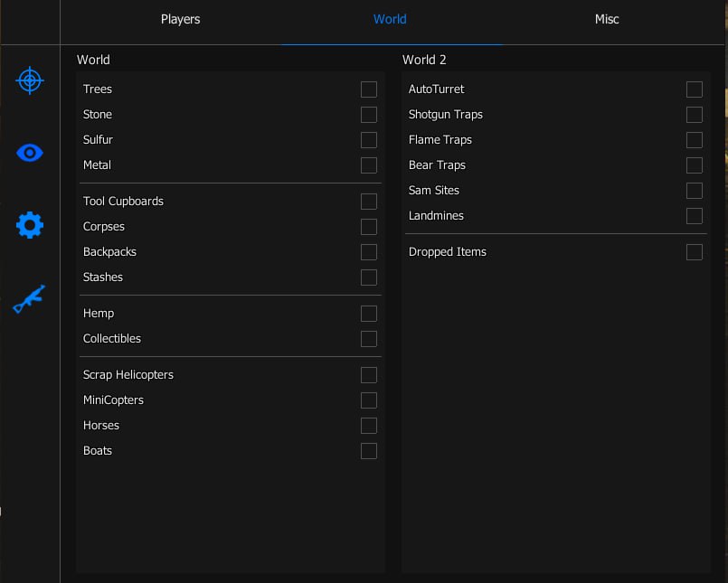The height and width of the screenshot is (583, 728).
Task: Enable the Bear Traps checkbox
Action: click(695, 165)
